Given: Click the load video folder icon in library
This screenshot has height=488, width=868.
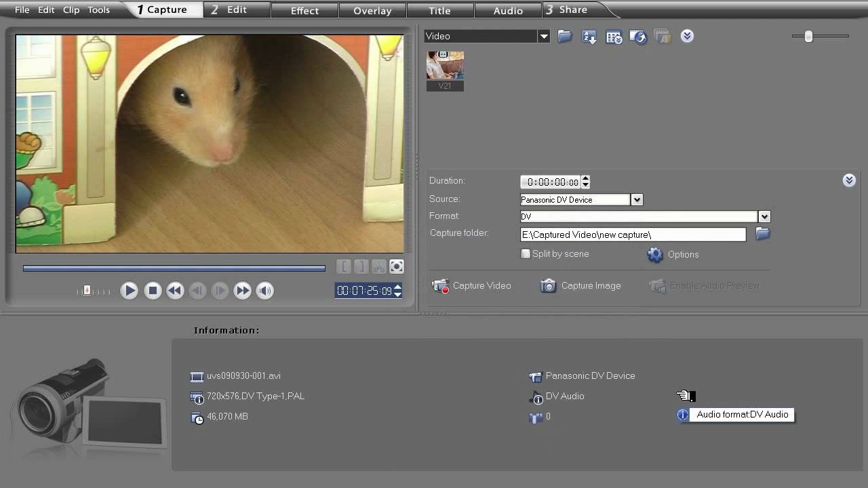Looking at the screenshot, I should click(565, 37).
